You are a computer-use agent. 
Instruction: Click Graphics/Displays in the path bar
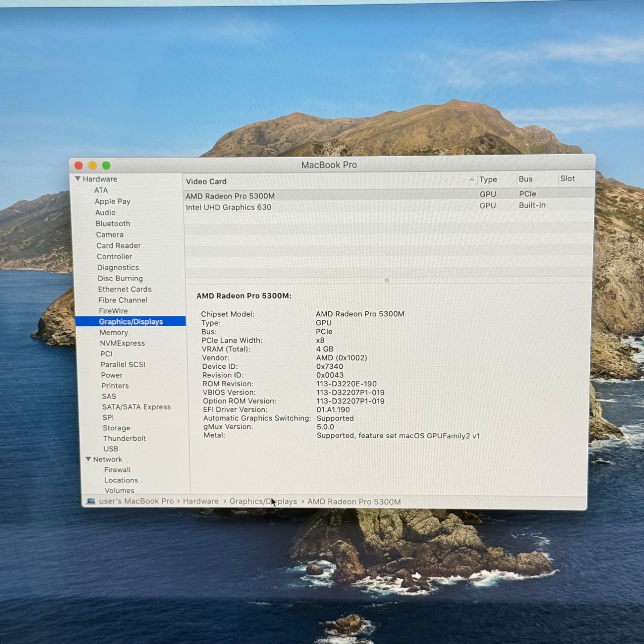(263, 501)
